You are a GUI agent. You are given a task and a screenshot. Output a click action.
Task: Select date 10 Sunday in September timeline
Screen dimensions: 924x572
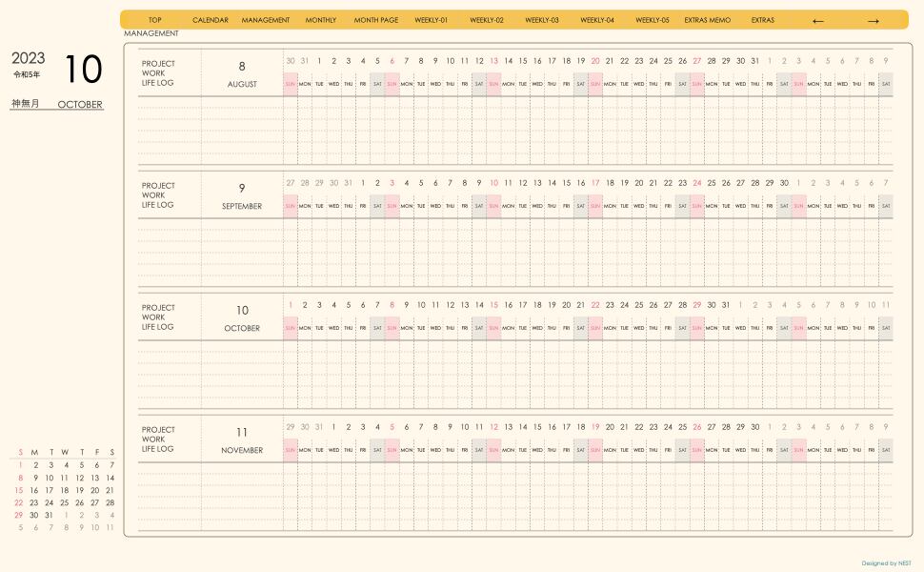(493, 183)
